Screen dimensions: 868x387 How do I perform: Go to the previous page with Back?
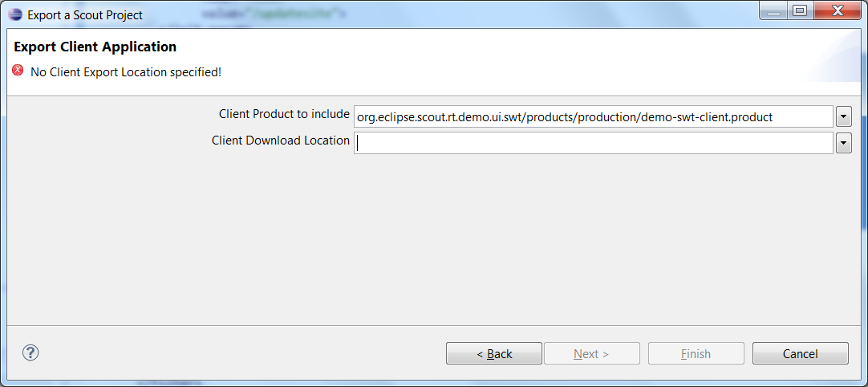(x=494, y=353)
